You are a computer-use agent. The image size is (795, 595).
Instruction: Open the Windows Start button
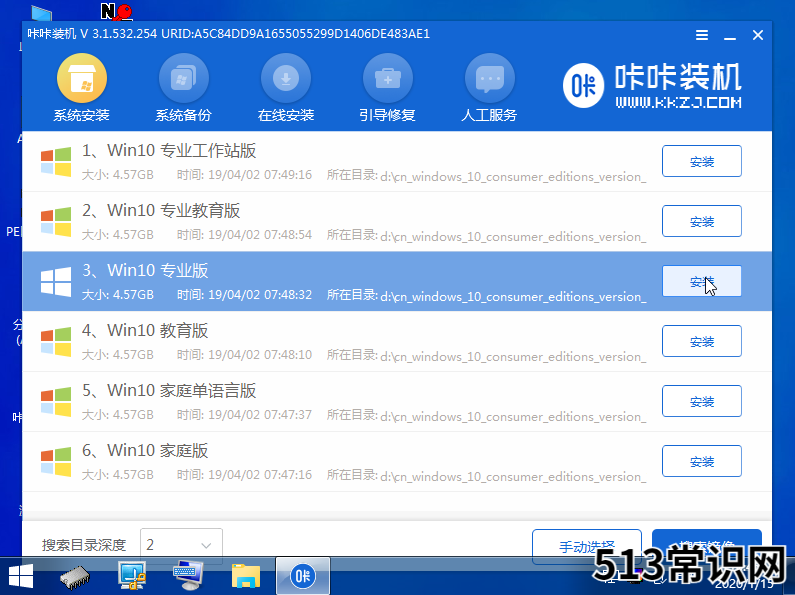point(21,576)
